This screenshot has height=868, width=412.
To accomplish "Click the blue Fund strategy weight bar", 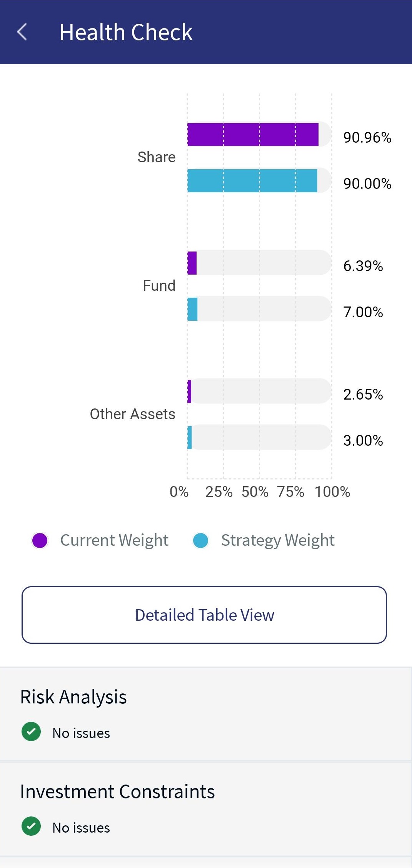I will pos(192,309).
